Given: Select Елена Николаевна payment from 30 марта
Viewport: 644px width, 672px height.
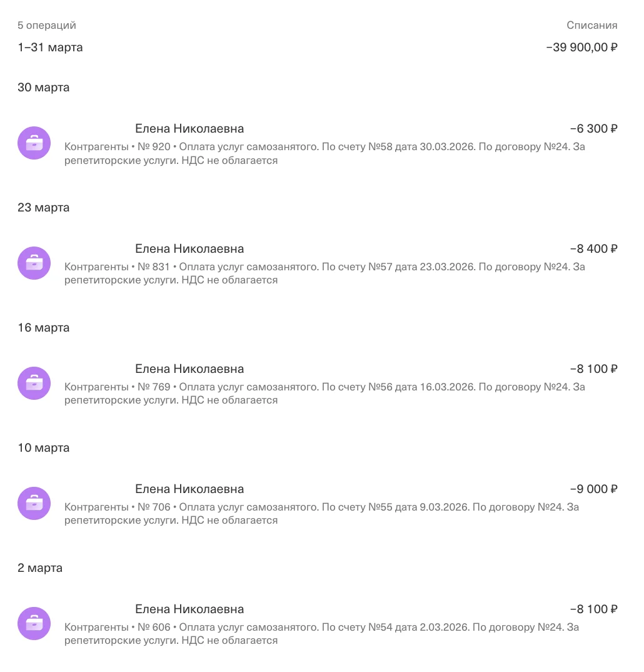Looking at the screenshot, I should click(189, 128).
